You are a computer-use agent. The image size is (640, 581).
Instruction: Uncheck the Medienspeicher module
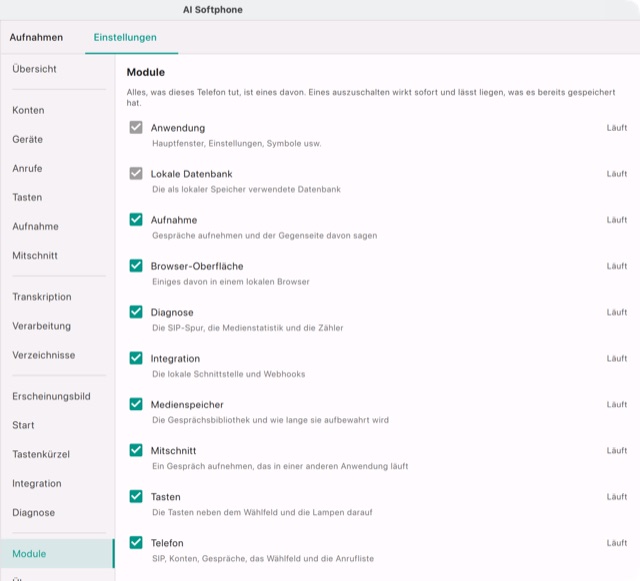click(x=136, y=404)
